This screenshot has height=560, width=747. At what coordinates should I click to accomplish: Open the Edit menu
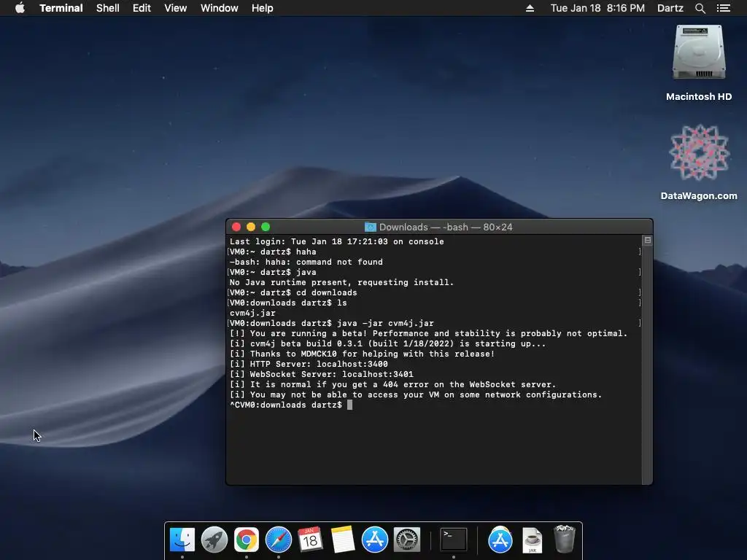tap(142, 8)
